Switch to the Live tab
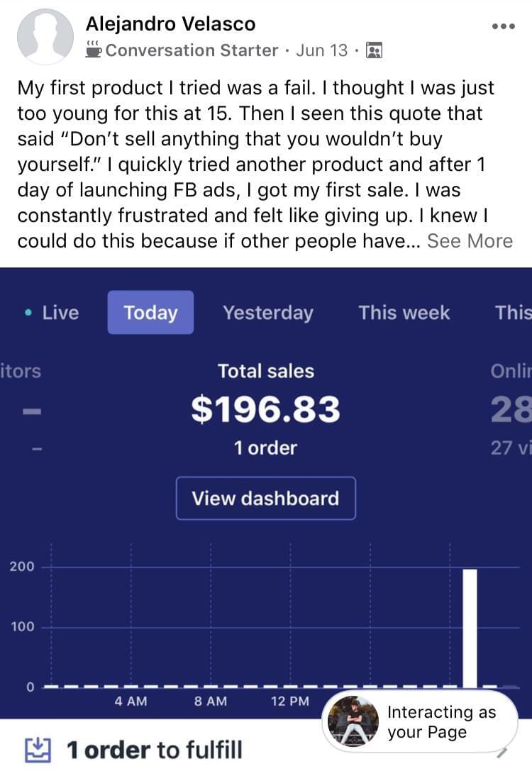This screenshot has height=771, width=532. tap(52, 313)
